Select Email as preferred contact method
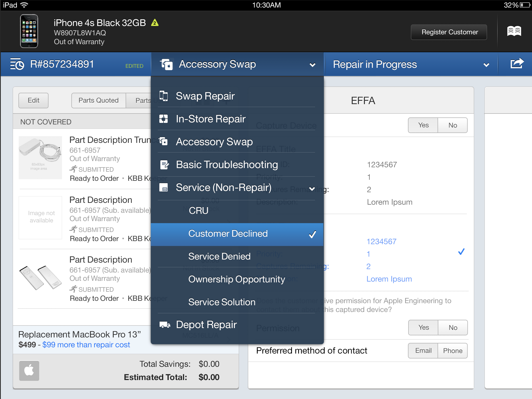Image resolution: width=532 pixels, height=399 pixels. pos(423,351)
